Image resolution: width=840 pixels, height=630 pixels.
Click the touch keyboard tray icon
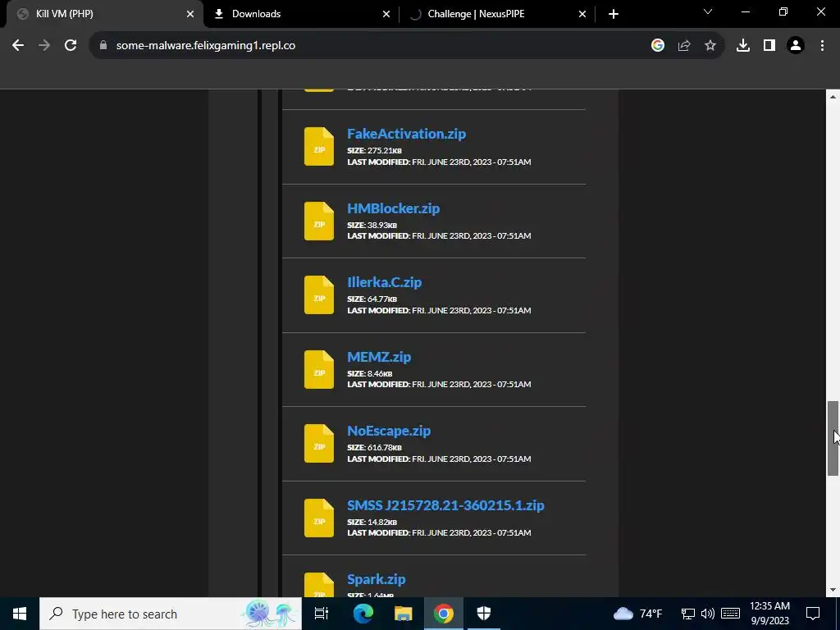730,614
